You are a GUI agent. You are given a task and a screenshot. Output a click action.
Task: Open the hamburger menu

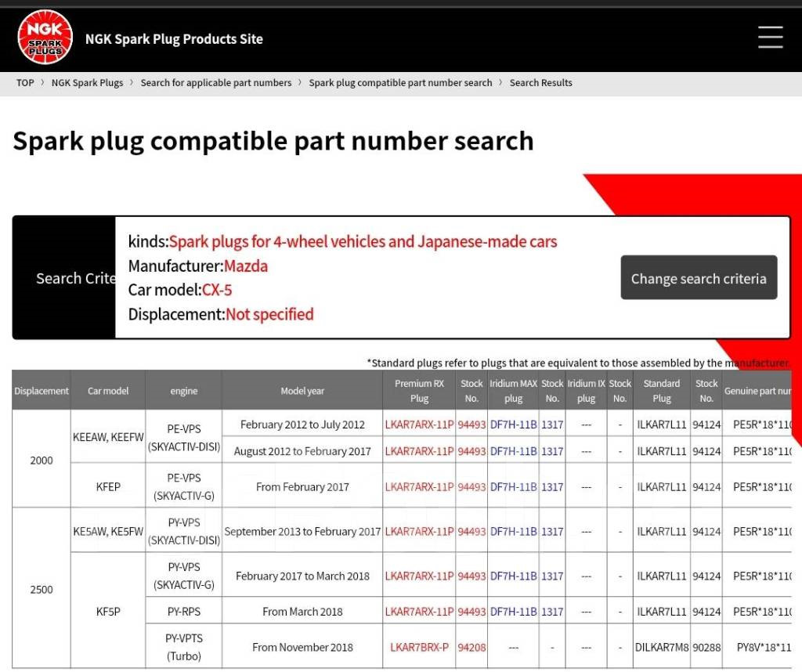[771, 38]
